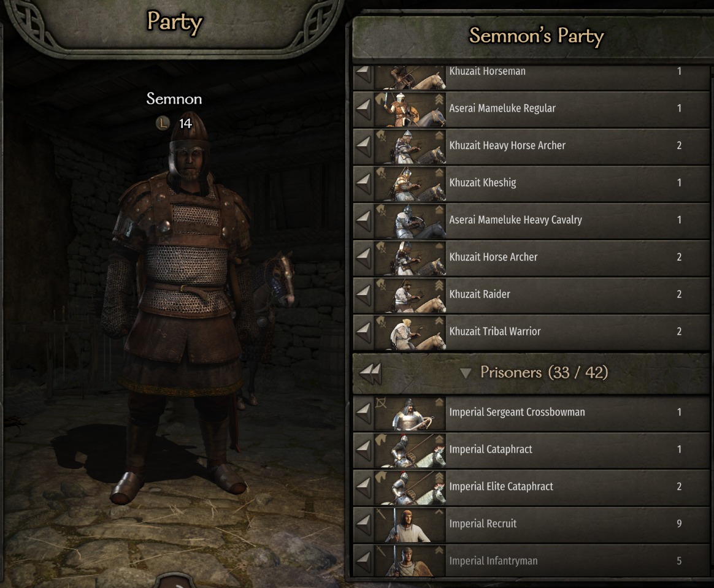
Task: Click transfer arrow for Khuzait Raider
Action: point(363,296)
